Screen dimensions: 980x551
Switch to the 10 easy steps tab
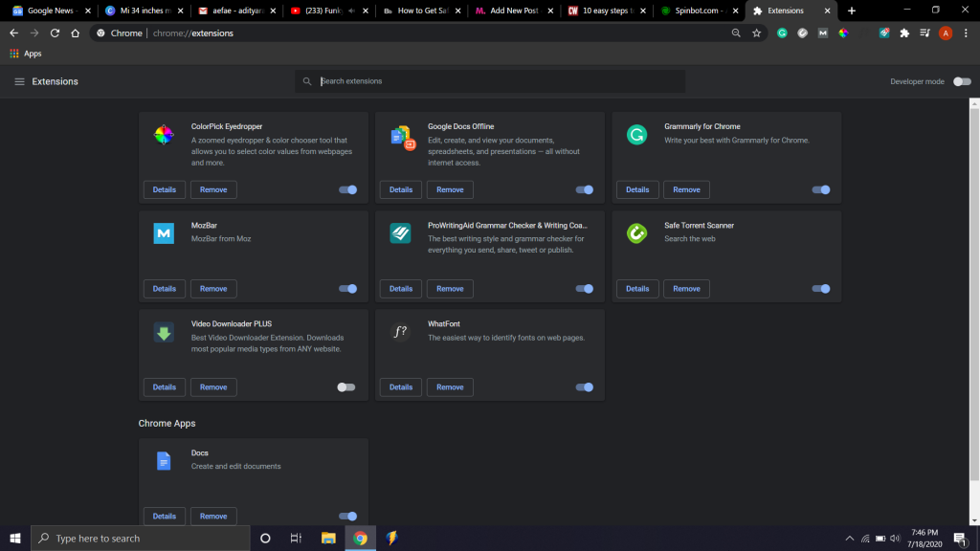tap(605, 11)
